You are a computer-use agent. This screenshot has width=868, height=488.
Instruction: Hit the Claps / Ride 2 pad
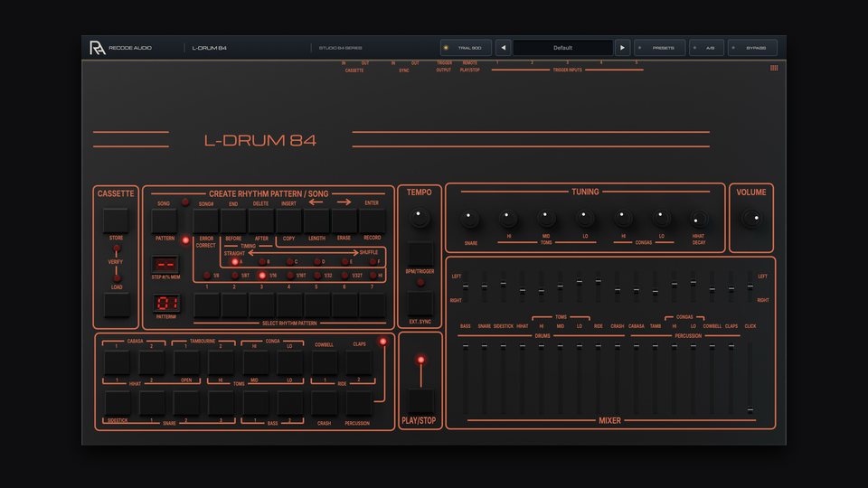tap(359, 363)
